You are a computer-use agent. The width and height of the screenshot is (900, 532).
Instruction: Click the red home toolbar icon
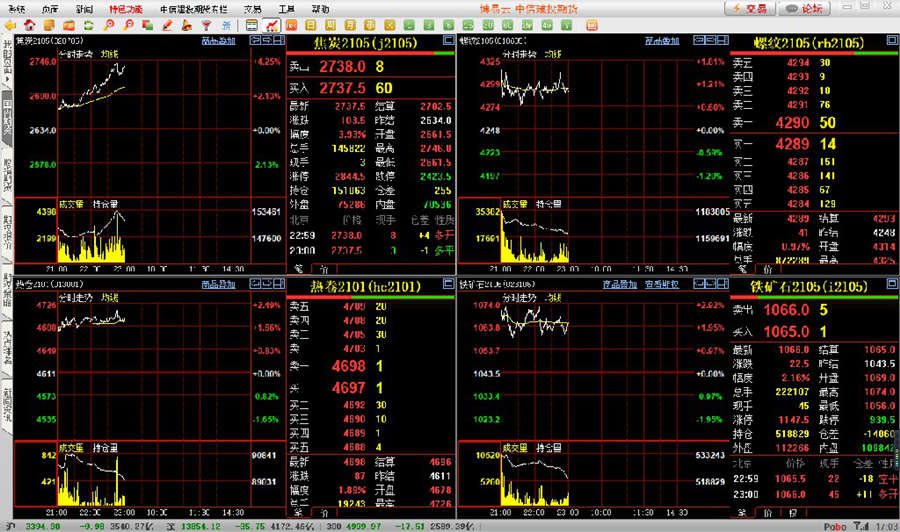tap(28, 23)
